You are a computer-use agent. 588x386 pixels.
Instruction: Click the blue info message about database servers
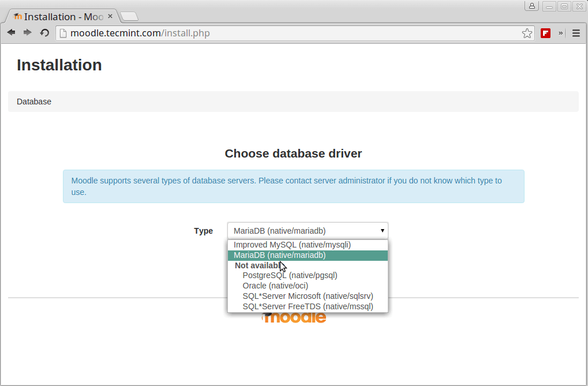click(294, 186)
